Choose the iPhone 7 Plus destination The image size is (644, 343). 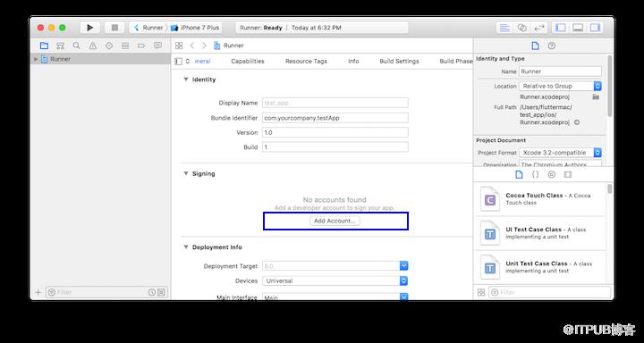pos(196,28)
